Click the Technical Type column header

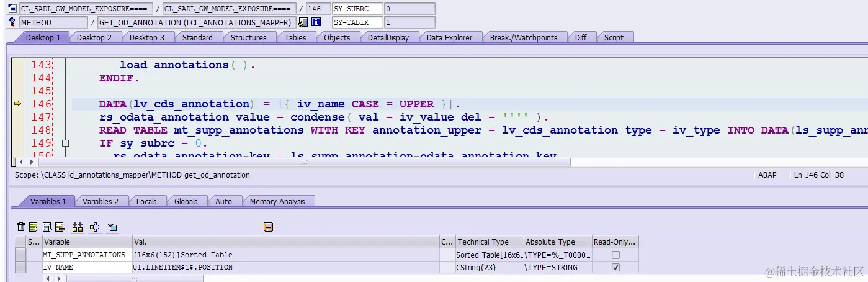(489, 242)
